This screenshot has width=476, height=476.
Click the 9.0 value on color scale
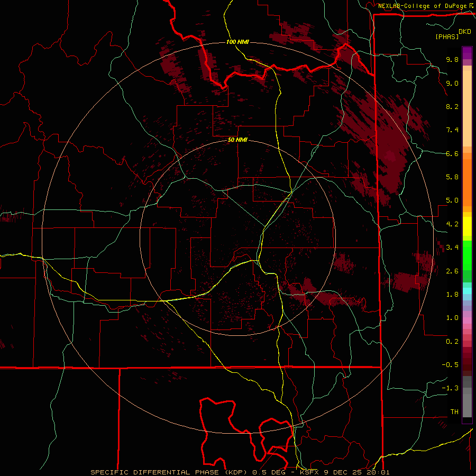452,83
